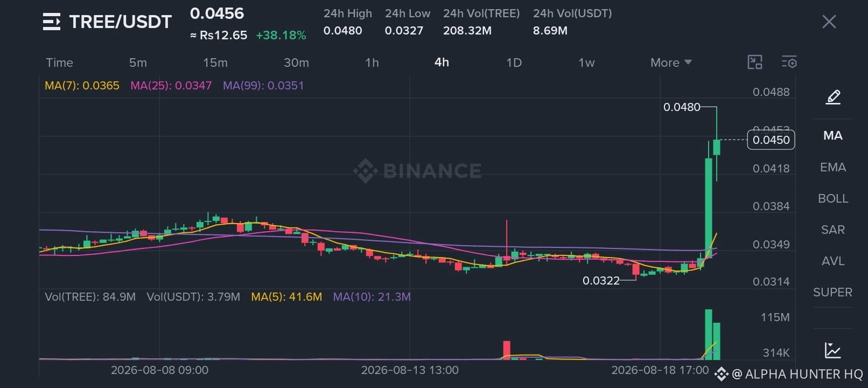Click the current price label 0.0450

[x=771, y=140]
